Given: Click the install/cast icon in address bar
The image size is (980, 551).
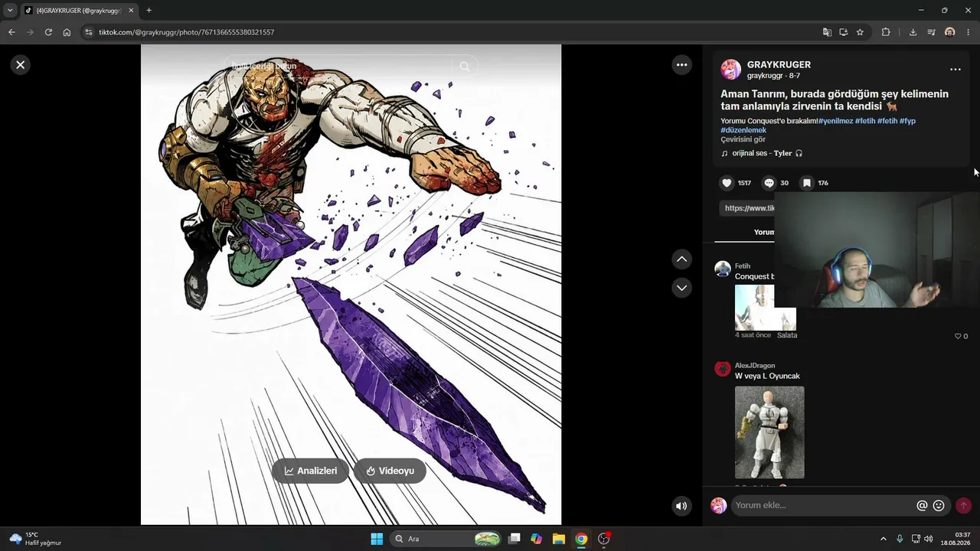Looking at the screenshot, I should 844,32.
